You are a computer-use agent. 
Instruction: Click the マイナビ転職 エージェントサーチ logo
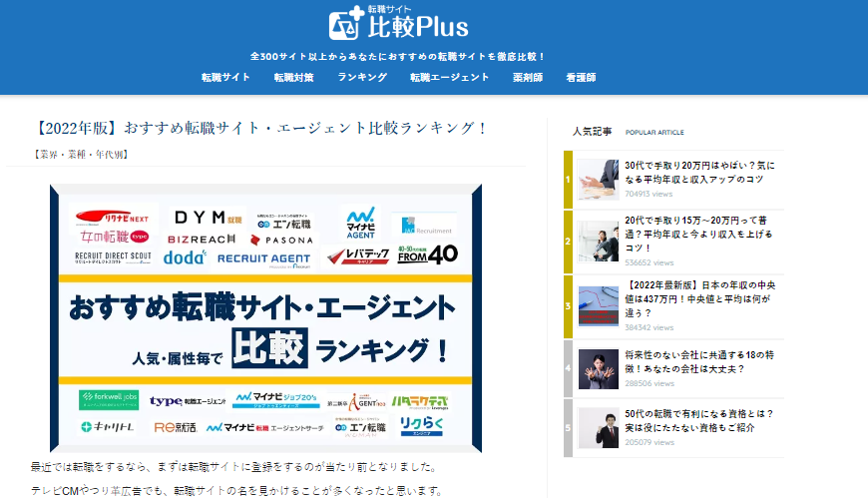[x=265, y=428]
